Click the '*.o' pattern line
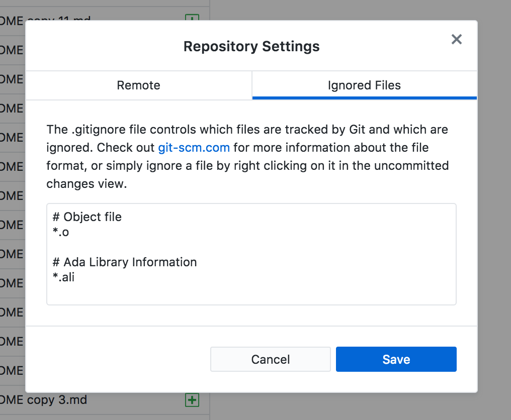The width and height of the screenshot is (511, 420). click(x=60, y=232)
